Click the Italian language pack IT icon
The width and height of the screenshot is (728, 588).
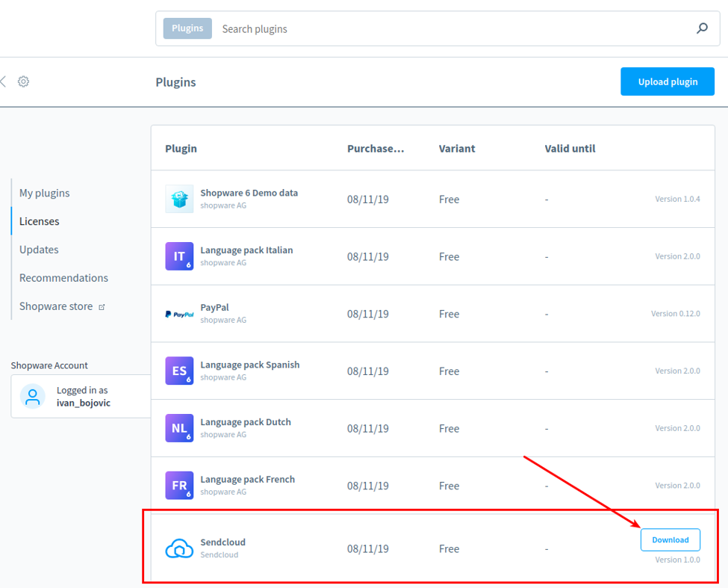coord(179,256)
